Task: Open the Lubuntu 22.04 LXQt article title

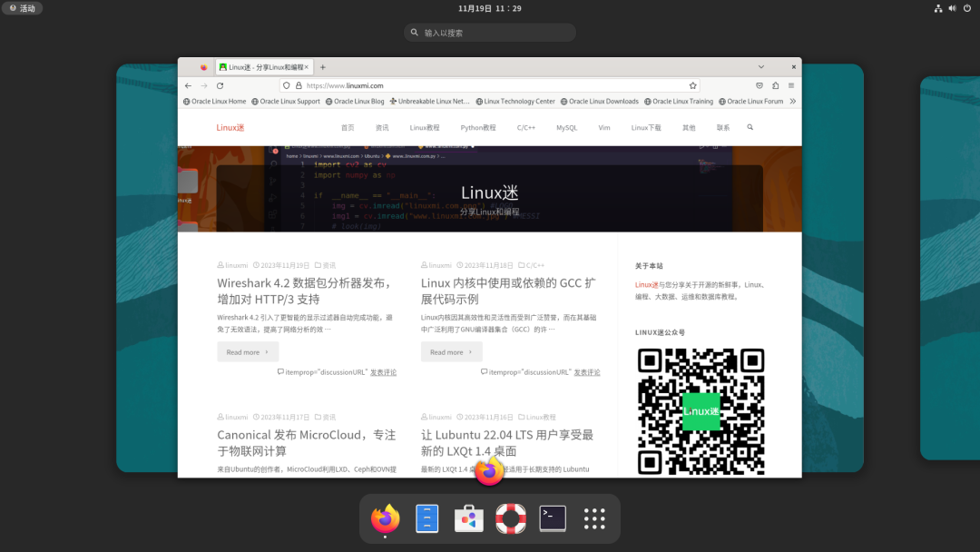Action: point(507,443)
